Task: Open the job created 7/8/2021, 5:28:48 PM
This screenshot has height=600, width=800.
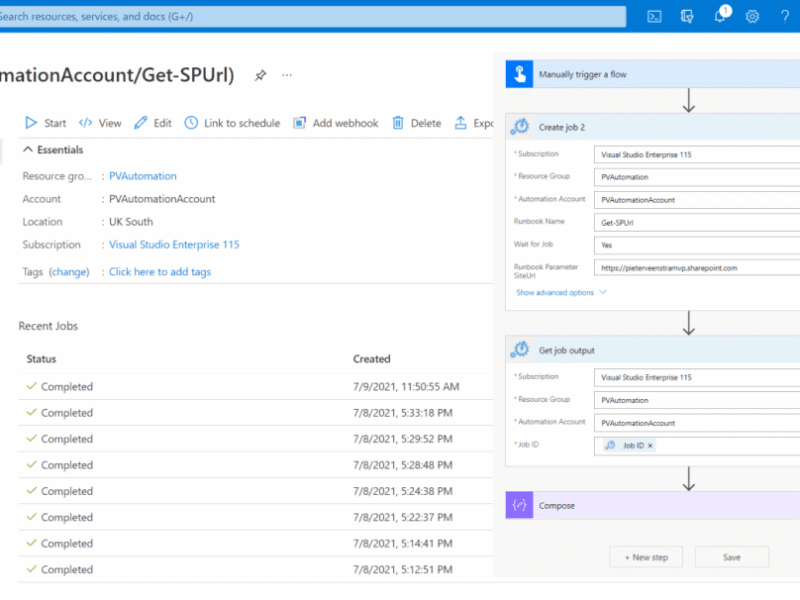Action: click(x=256, y=465)
